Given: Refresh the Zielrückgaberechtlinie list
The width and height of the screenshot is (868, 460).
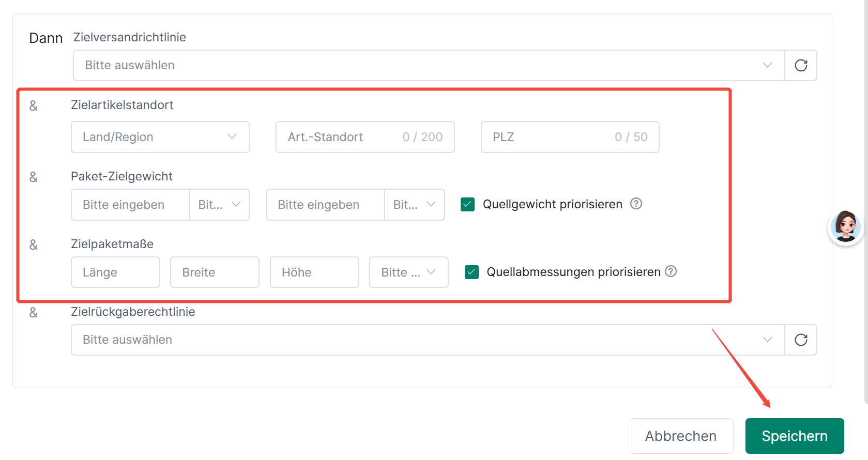Looking at the screenshot, I should coord(801,340).
